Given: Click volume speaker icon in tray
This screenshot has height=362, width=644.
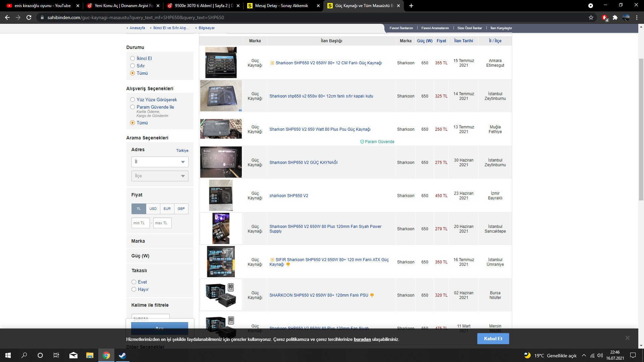Looking at the screenshot, I should (x=600, y=355).
